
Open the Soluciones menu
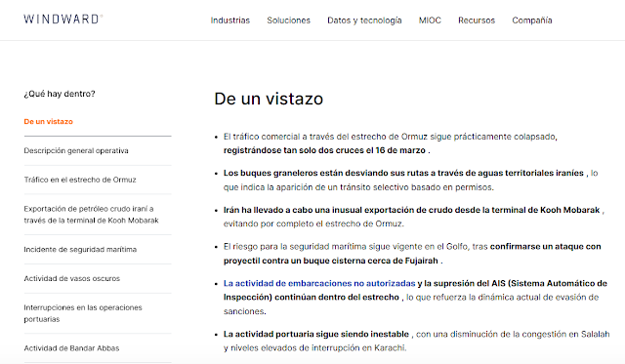[x=289, y=20]
